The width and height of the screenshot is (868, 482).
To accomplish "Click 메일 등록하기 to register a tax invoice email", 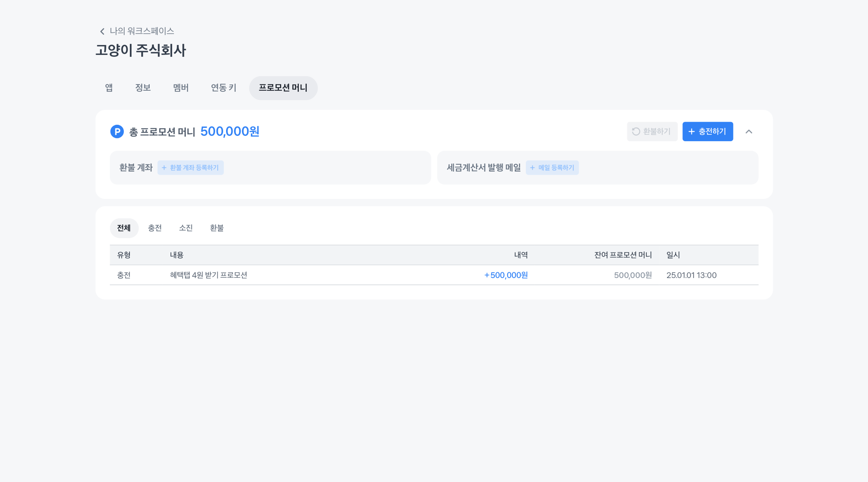I will coord(552,167).
